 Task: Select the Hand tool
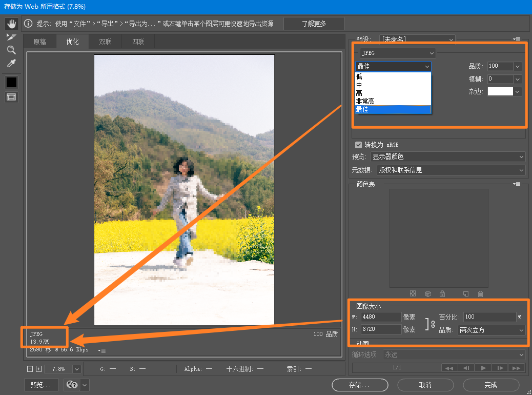12,24
